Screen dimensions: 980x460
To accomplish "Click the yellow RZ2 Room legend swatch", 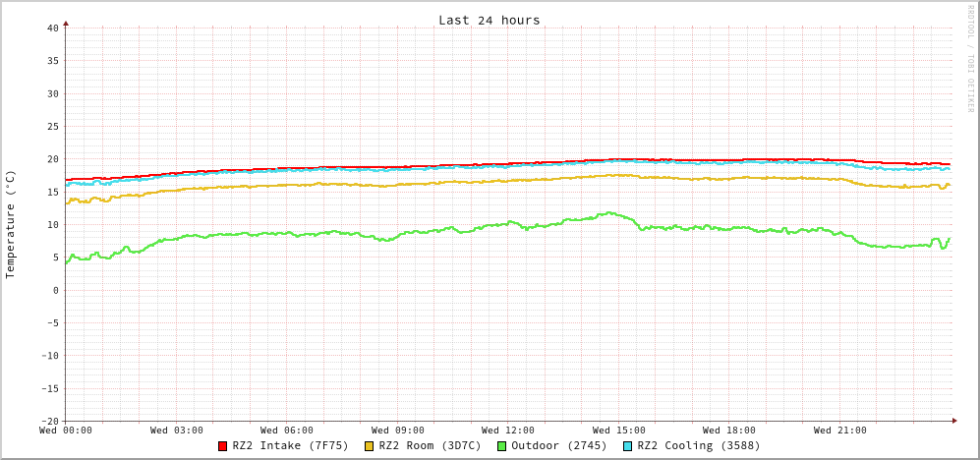I will pos(370,446).
